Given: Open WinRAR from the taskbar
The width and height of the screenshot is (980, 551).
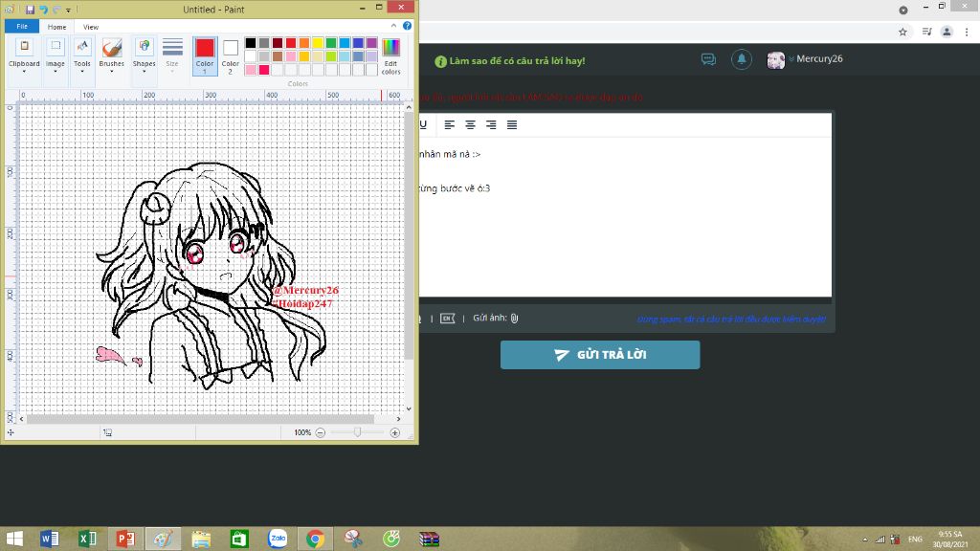Looking at the screenshot, I should point(430,539).
